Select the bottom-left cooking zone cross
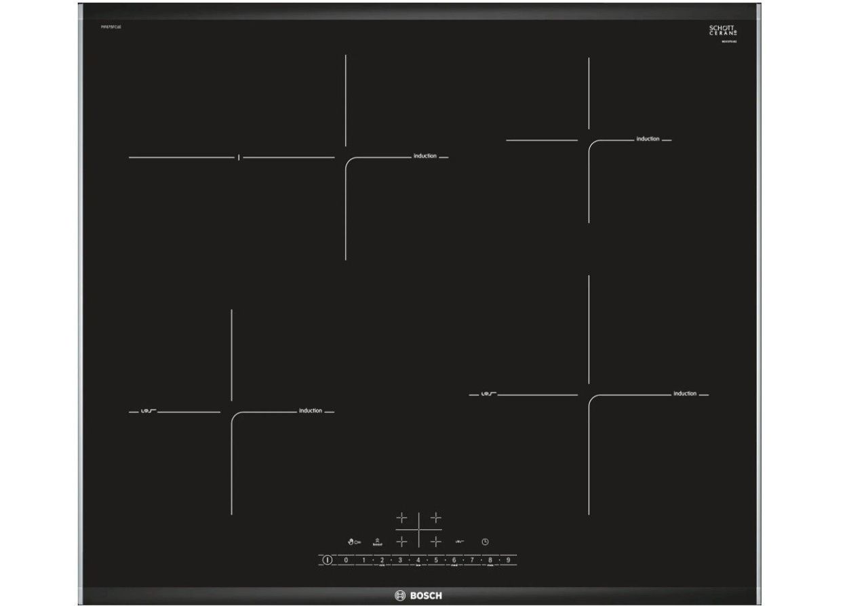Image resolution: width=868 pixels, height=606 pixels. 401,542
